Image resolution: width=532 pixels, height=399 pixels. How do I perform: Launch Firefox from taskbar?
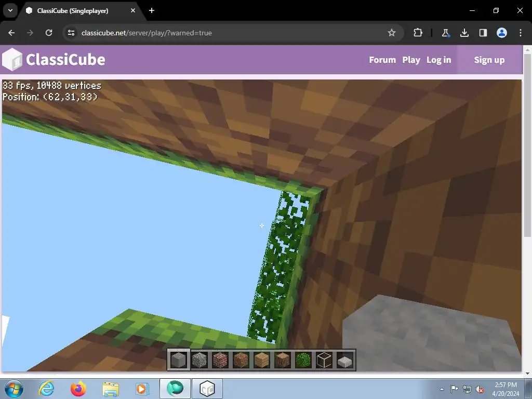(x=78, y=389)
